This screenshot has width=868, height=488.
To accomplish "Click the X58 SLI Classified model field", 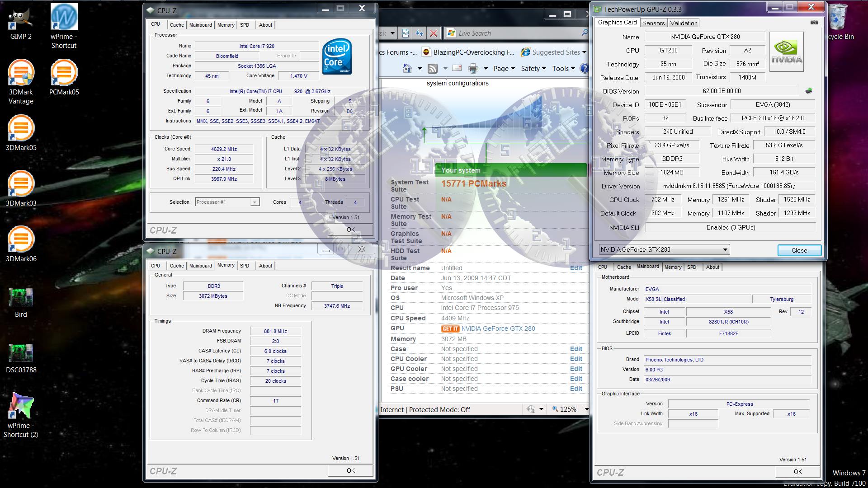I will point(697,299).
